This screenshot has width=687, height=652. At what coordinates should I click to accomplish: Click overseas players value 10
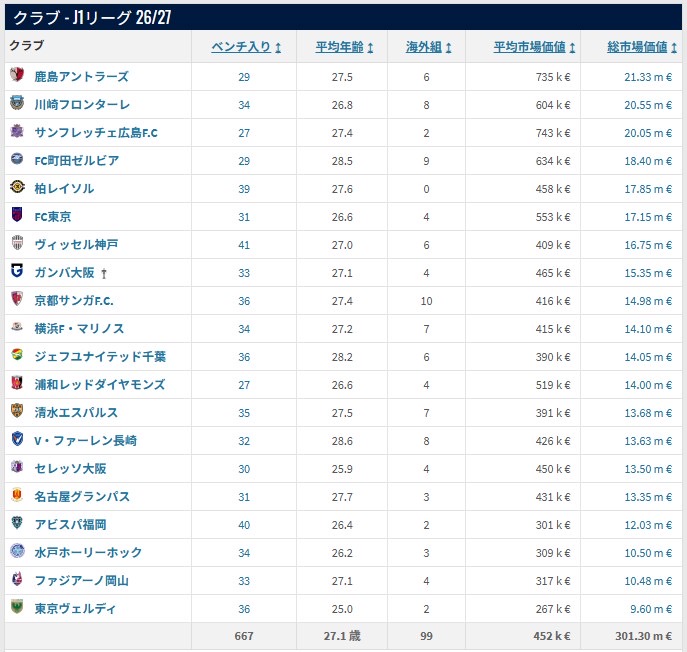(x=426, y=301)
